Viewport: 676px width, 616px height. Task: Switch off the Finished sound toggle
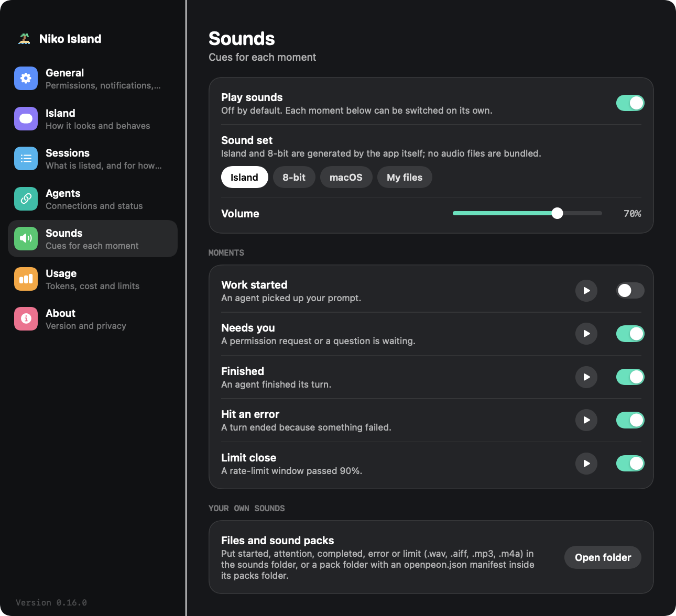(x=630, y=377)
